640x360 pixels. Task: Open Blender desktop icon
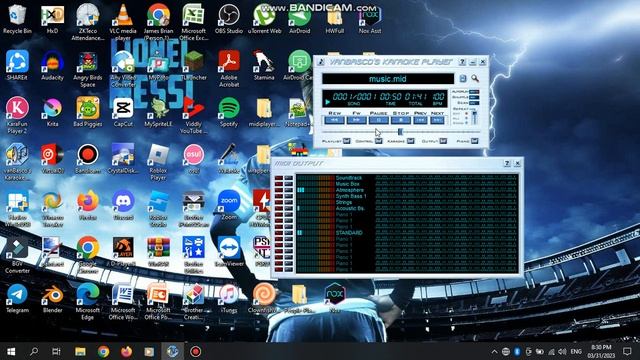click(52, 298)
